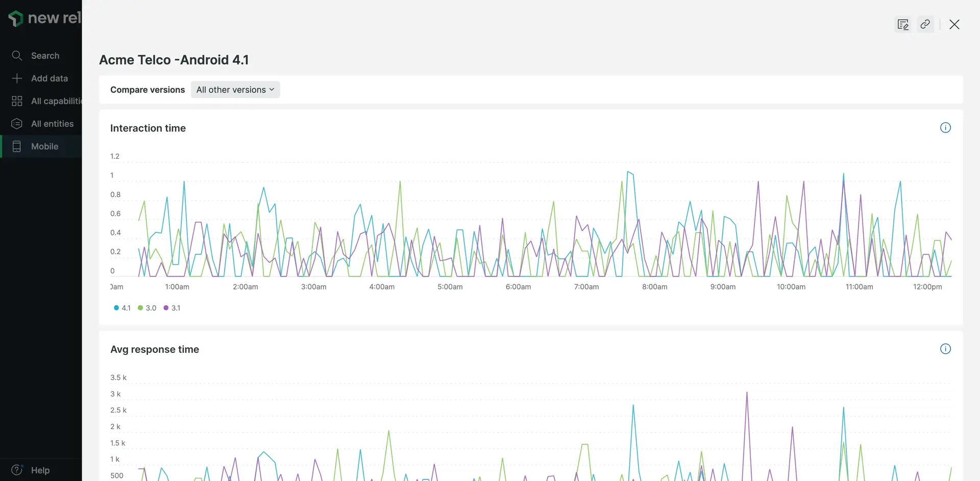Click the 7:00am point on Interaction time axis
Image resolution: width=980 pixels, height=481 pixels.
[x=586, y=286]
